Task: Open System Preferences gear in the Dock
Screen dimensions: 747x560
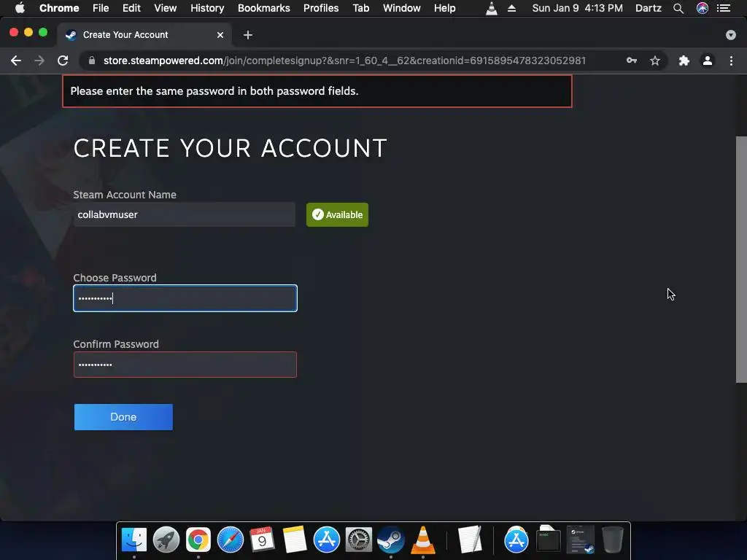Action: 358,540
